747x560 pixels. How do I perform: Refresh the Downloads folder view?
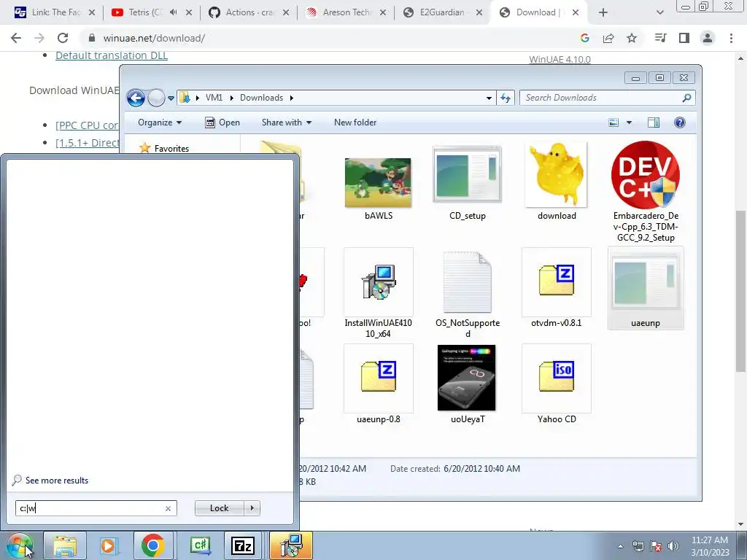point(506,98)
